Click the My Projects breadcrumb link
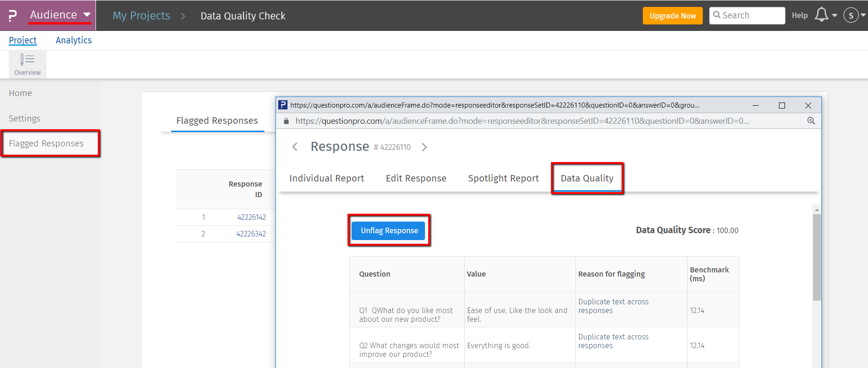 tap(141, 16)
